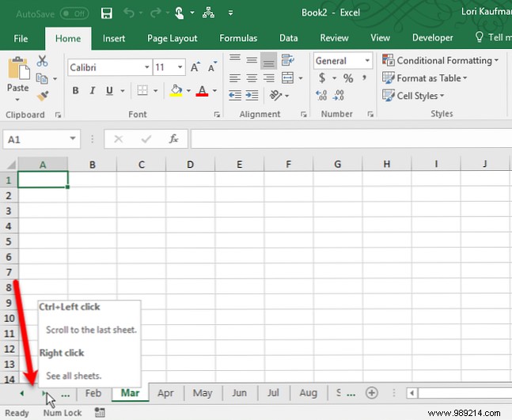Click the New Sheet plus button
The width and height of the screenshot is (512, 420).
coord(372,393)
